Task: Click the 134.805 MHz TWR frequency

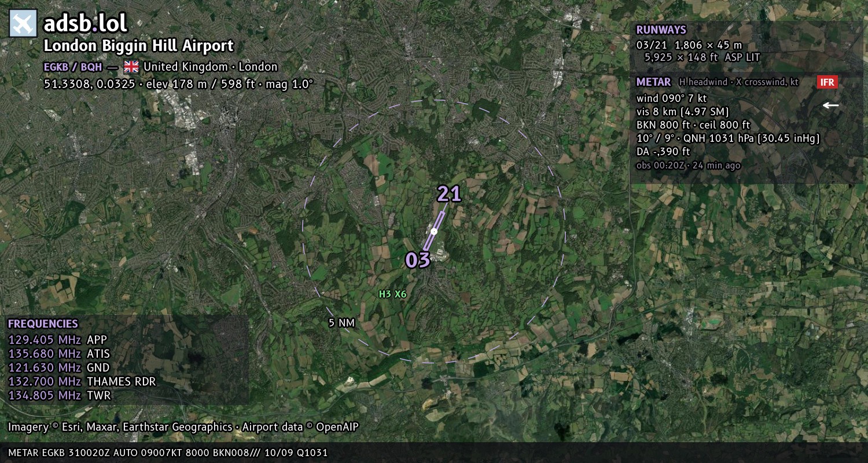Action: [x=59, y=395]
